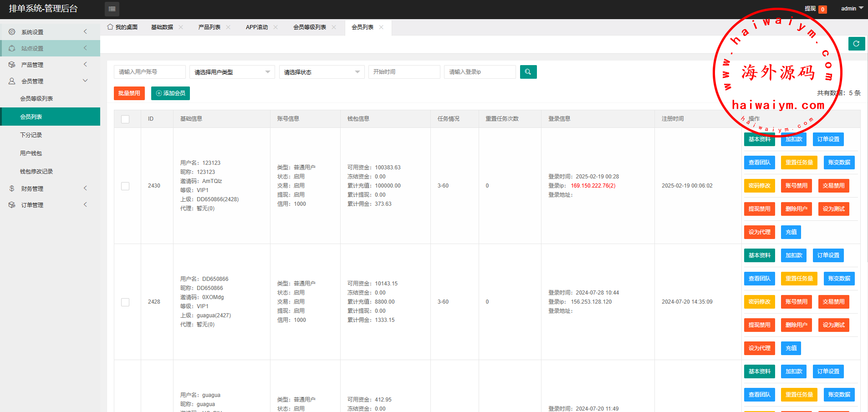Click the home icon on 我的桌面 tab

click(110, 27)
